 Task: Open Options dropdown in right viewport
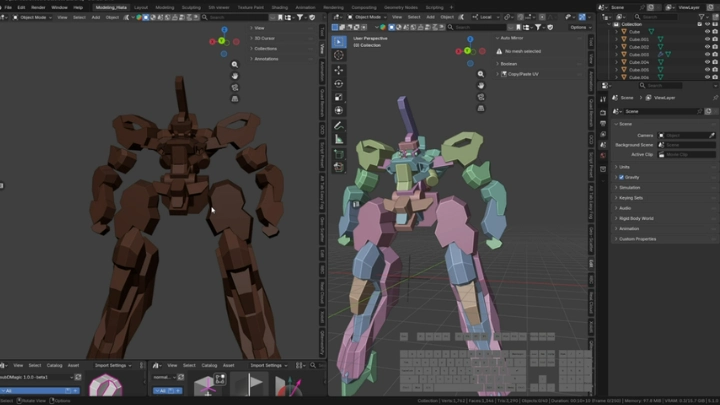580,27
